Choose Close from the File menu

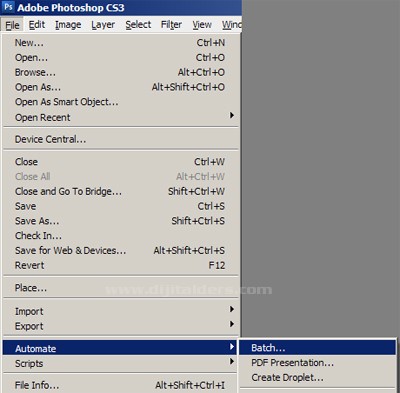tap(120, 162)
